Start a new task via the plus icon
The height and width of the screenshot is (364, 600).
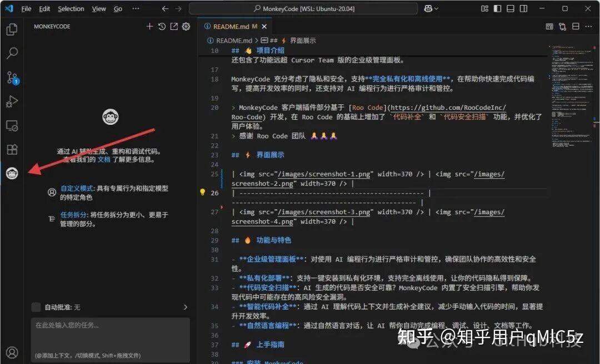(x=149, y=26)
